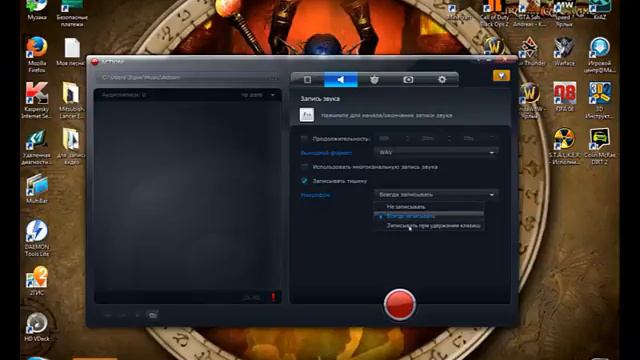Open the Музыка desktop shortcut
640x360 pixels.
37,10
